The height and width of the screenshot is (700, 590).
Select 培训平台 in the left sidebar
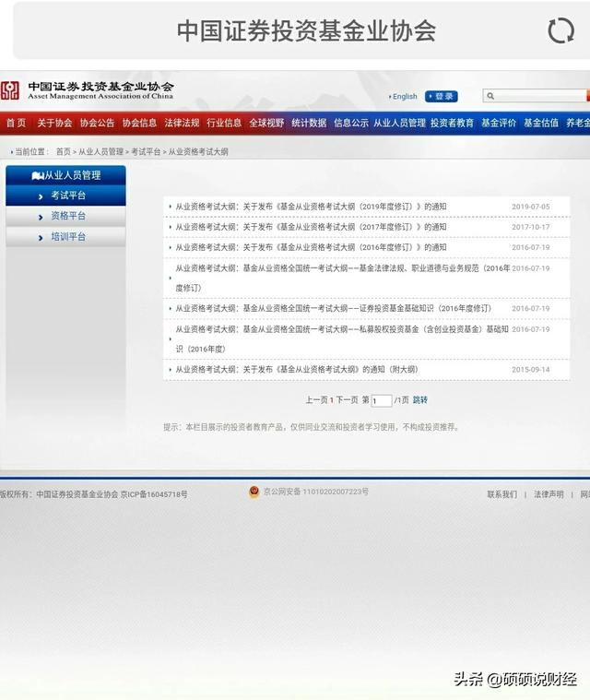pyautogui.click(x=65, y=237)
